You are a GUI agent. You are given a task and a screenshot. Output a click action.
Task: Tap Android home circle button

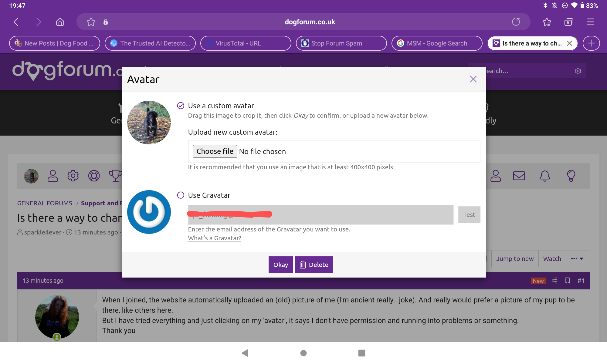click(x=303, y=353)
